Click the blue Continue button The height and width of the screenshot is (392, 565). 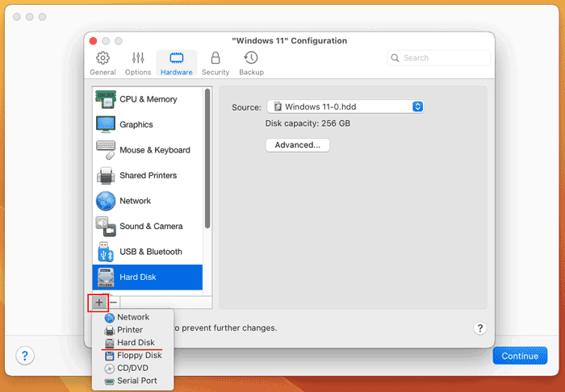click(x=520, y=356)
